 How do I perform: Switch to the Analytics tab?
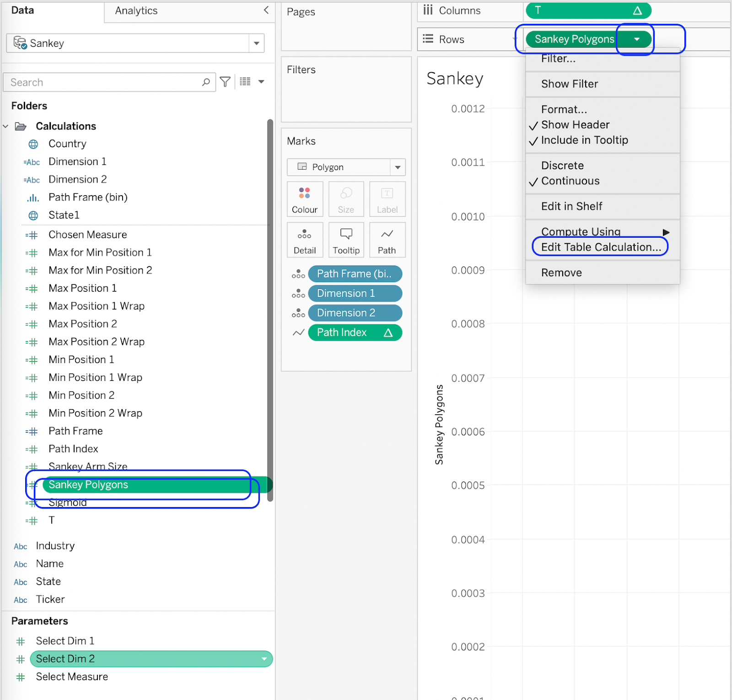click(136, 11)
